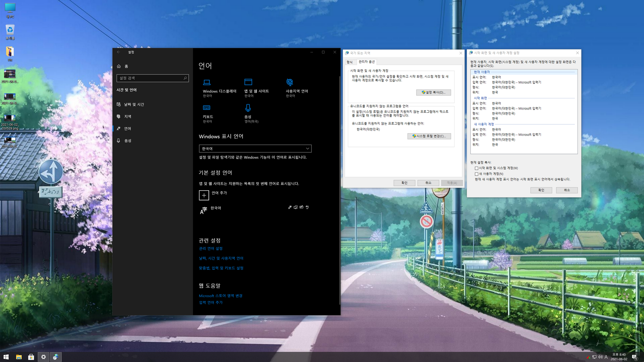Close the 국가 또는 지역 dialog with the X
The height and width of the screenshot is (362, 644).
(461, 53)
